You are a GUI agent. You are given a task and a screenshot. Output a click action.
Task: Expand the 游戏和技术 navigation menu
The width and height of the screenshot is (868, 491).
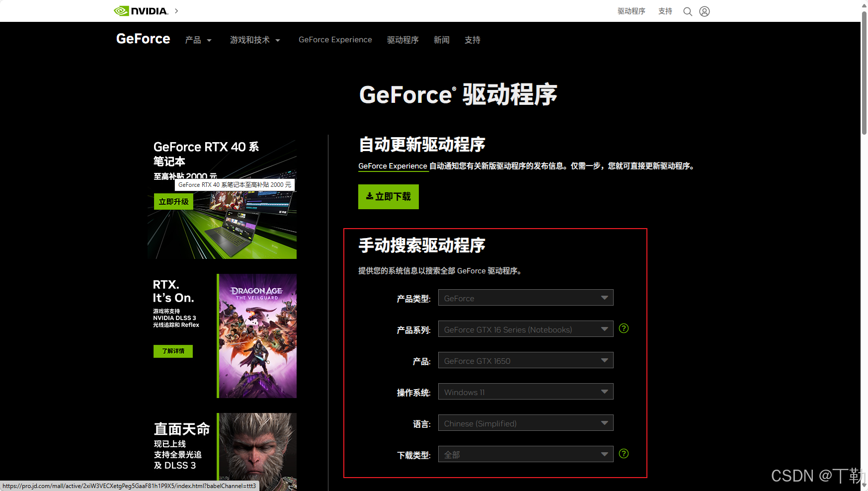(255, 40)
